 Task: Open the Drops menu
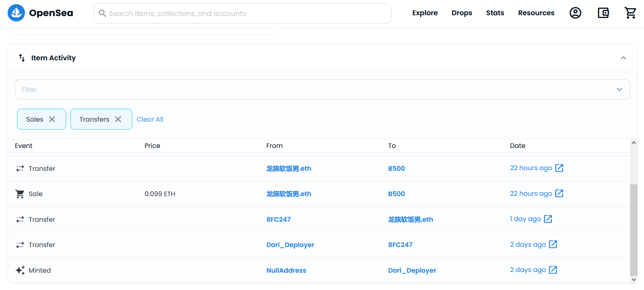coord(461,13)
